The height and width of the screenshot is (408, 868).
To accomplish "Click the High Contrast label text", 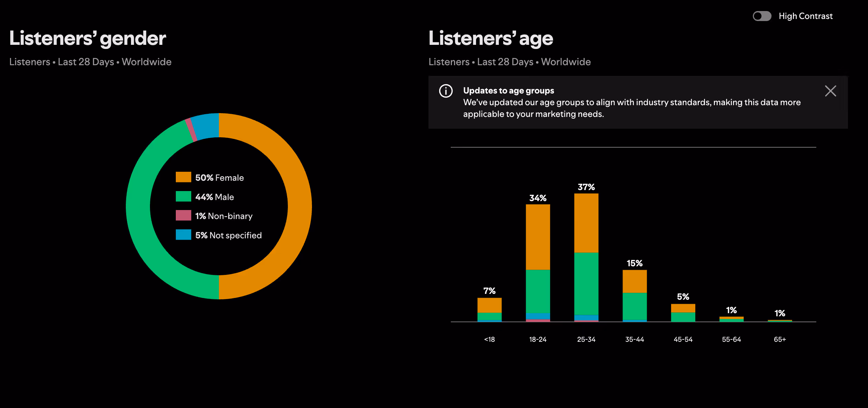I will (x=805, y=16).
